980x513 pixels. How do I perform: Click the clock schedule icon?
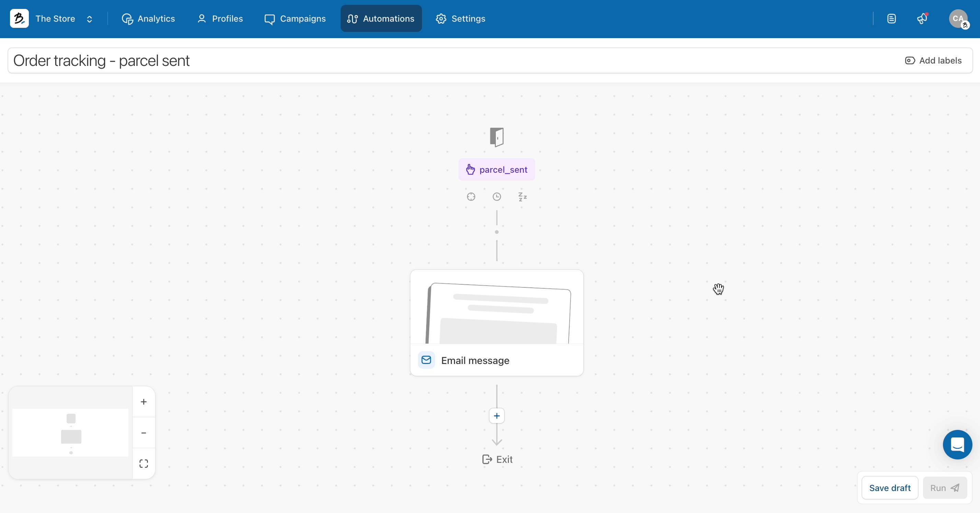coord(497,197)
